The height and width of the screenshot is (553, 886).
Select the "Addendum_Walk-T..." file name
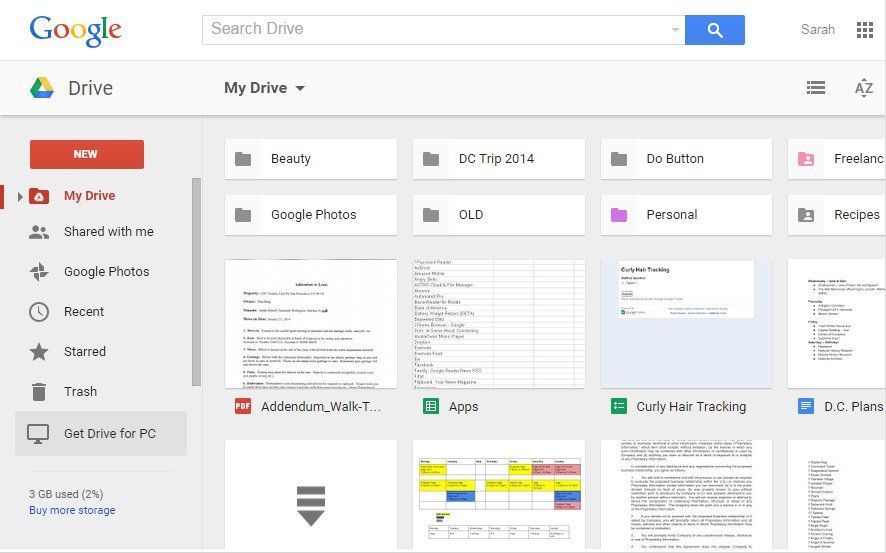(x=321, y=407)
